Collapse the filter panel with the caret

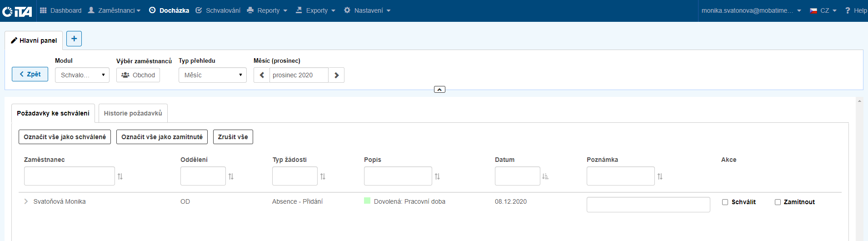coord(439,90)
